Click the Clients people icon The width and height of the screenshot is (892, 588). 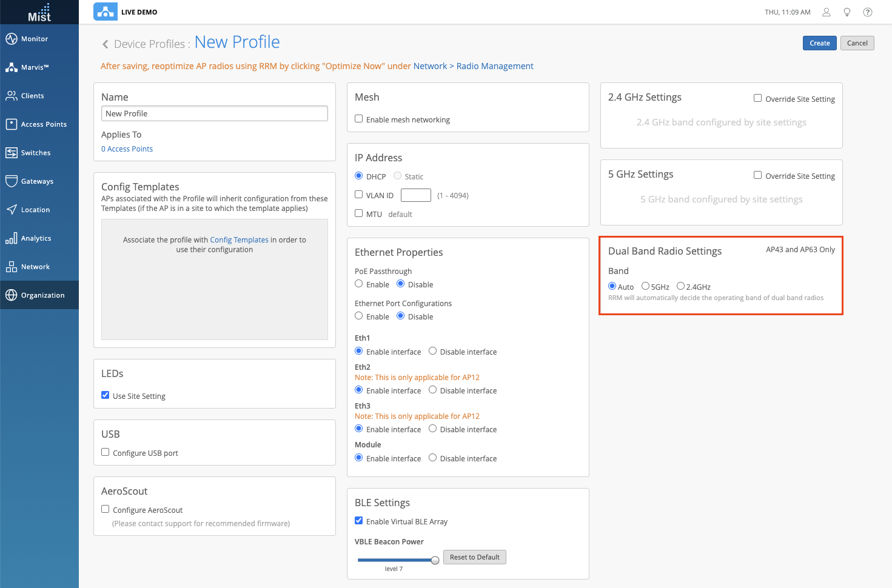12,96
